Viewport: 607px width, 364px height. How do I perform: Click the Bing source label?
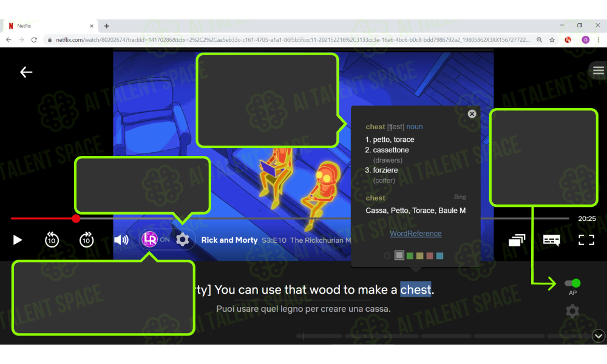pyautogui.click(x=460, y=197)
